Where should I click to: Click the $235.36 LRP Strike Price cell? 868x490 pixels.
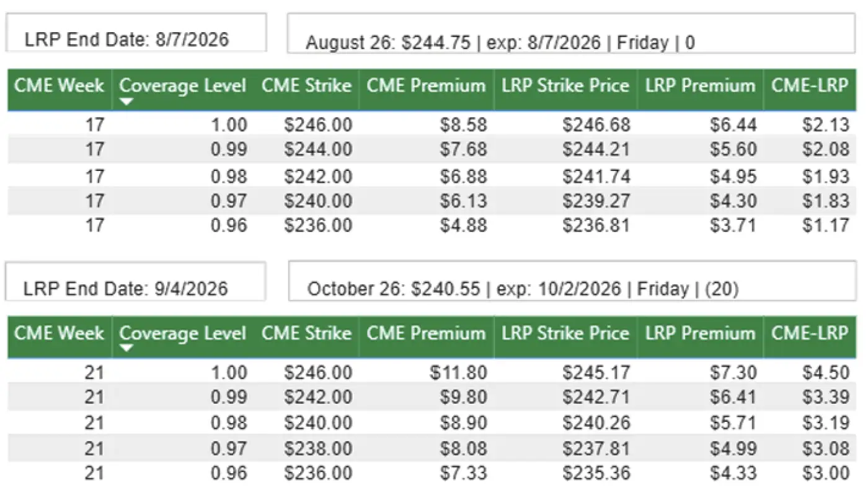(596, 473)
